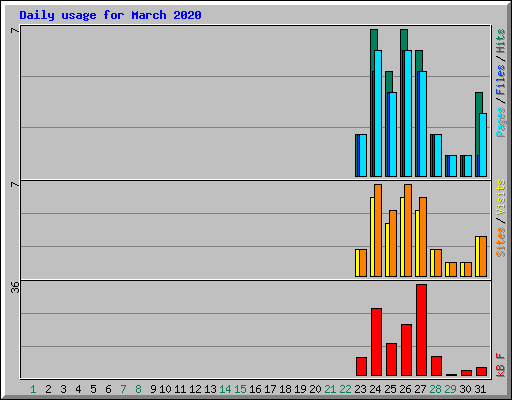Click the "7" axis value of the top hits chart

pyautogui.click(x=15, y=30)
